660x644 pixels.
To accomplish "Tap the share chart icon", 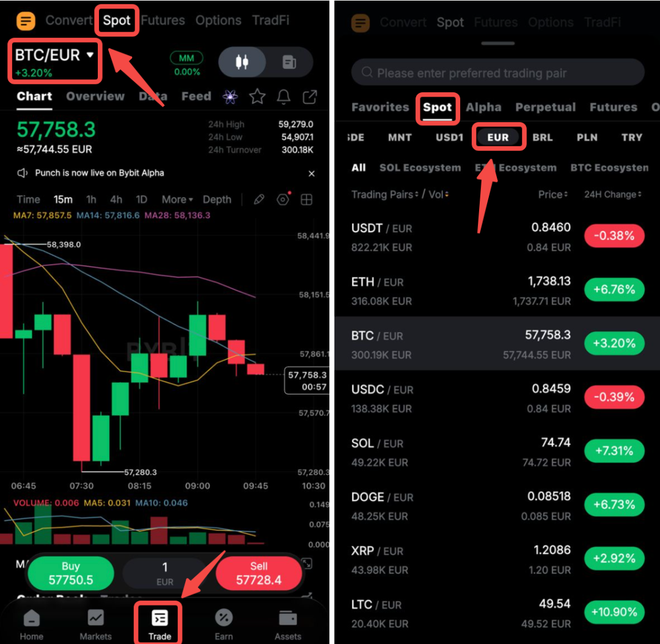I will coord(310,97).
